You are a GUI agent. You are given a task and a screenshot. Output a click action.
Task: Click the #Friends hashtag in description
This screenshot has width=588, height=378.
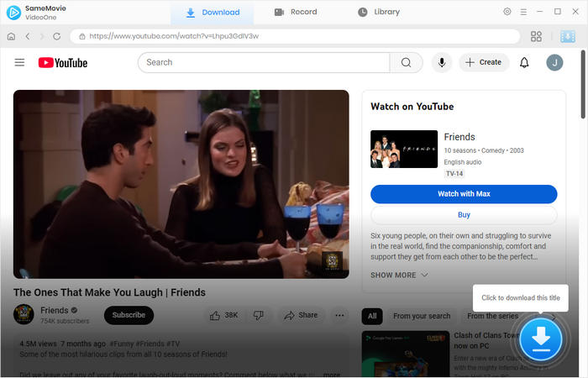coord(149,344)
